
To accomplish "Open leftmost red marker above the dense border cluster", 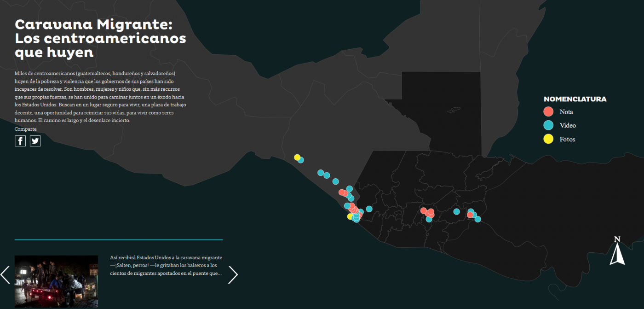I will coord(341,192).
